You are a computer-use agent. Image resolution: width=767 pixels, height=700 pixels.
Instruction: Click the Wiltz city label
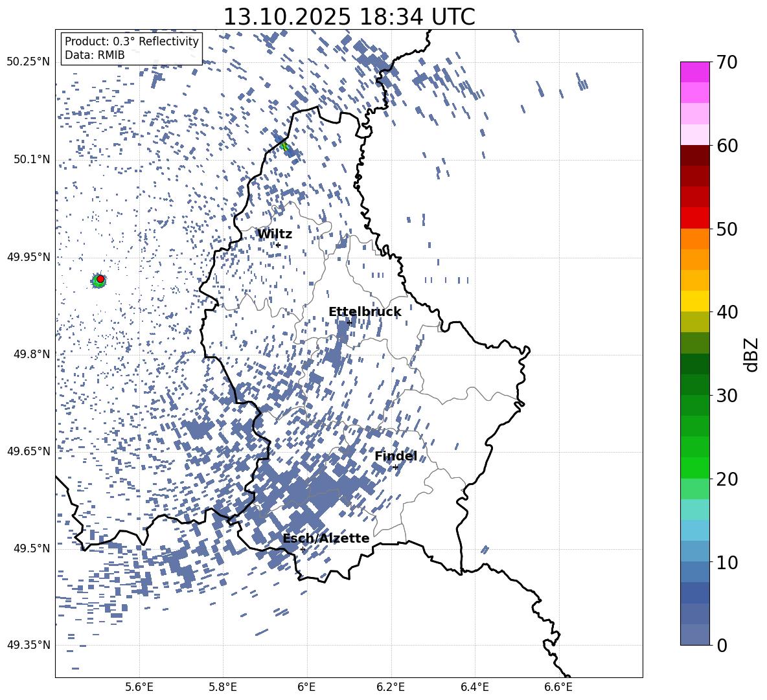click(275, 234)
